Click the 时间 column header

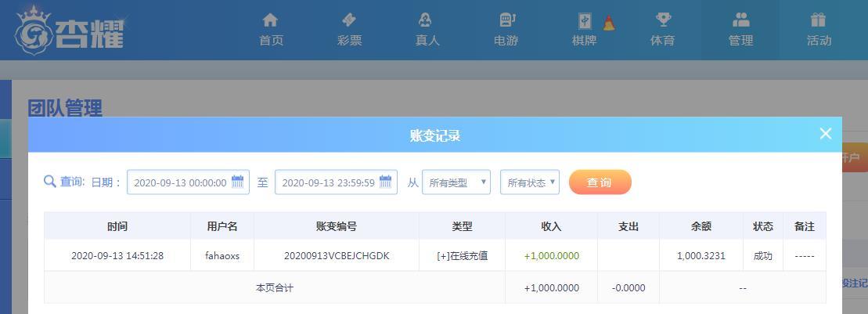[x=117, y=226]
